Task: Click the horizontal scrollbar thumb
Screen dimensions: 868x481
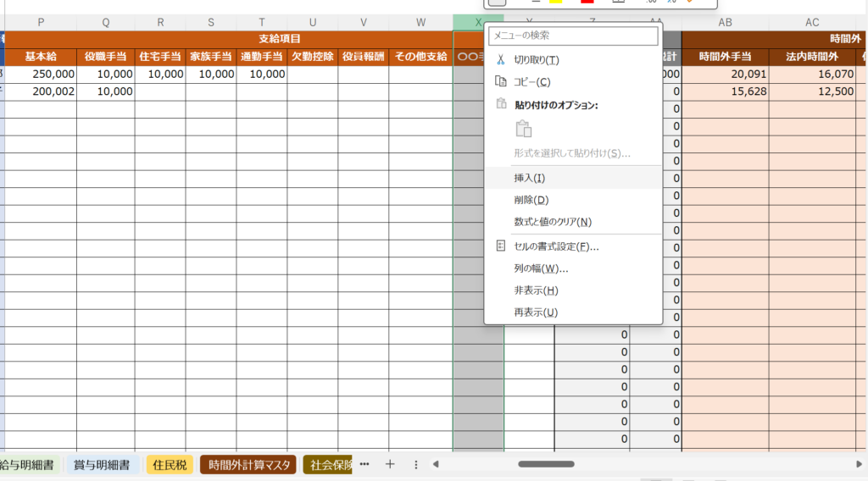Action: pos(546,464)
